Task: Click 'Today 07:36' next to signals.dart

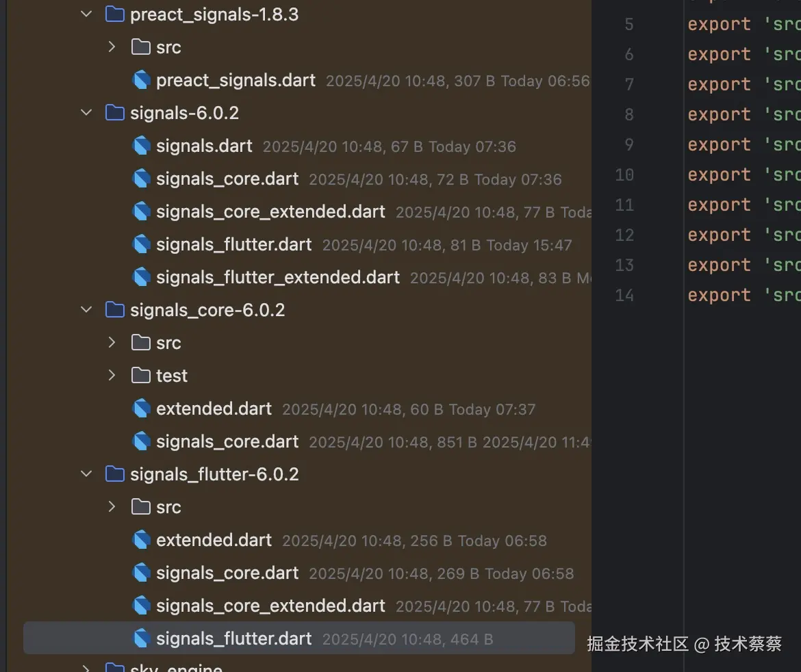Action: pos(472,147)
